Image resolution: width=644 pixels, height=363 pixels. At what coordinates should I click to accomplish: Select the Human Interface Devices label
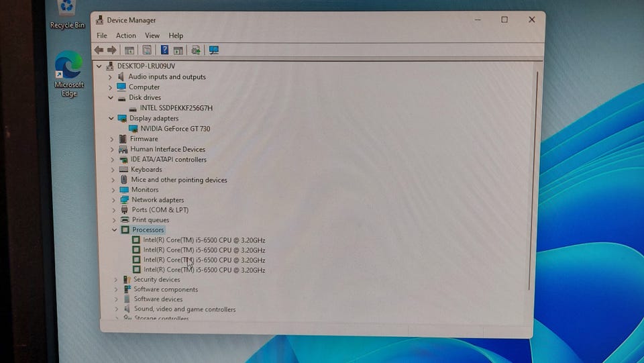point(168,149)
